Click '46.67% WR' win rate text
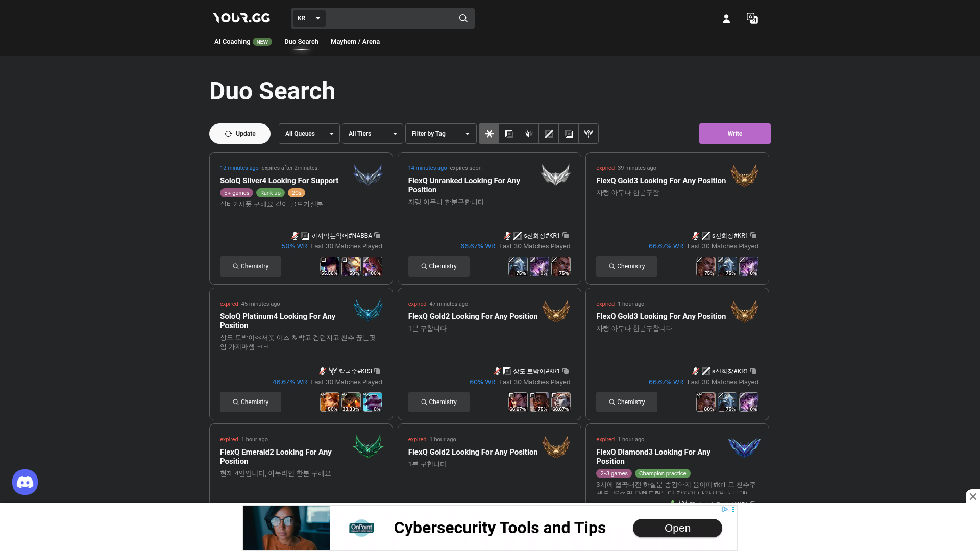The height and width of the screenshot is (551, 980). point(289,382)
